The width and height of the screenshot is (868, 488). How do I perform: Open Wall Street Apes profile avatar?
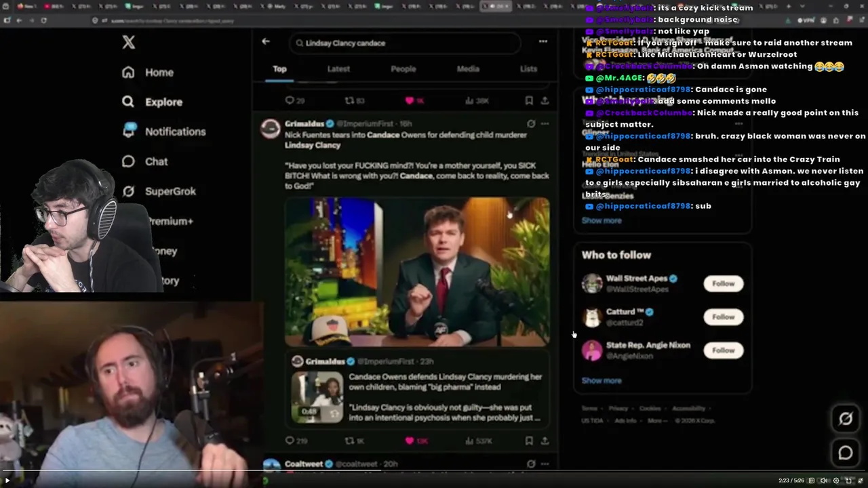[x=592, y=283]
